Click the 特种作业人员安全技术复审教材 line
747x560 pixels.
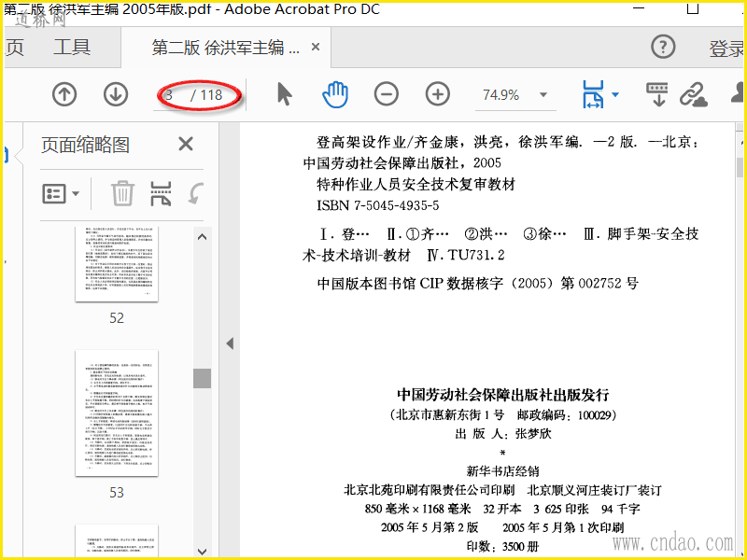click(416, 184)
